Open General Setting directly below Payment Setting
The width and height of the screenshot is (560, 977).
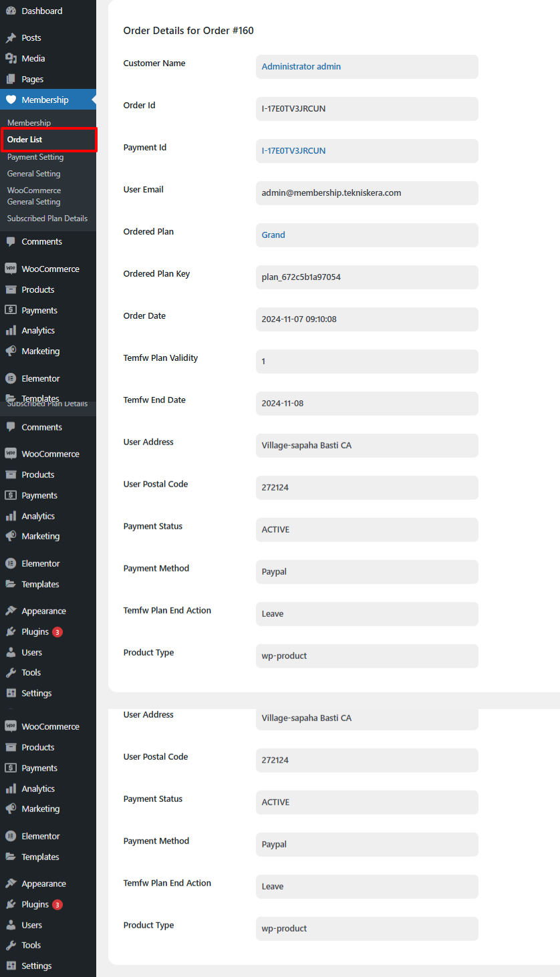(x=33, y=174)
